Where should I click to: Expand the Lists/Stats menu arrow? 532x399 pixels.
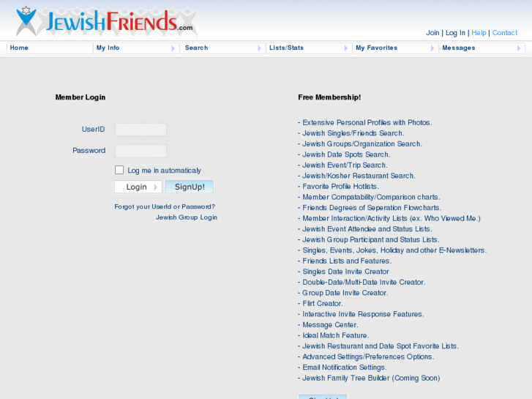coord(345,48)
